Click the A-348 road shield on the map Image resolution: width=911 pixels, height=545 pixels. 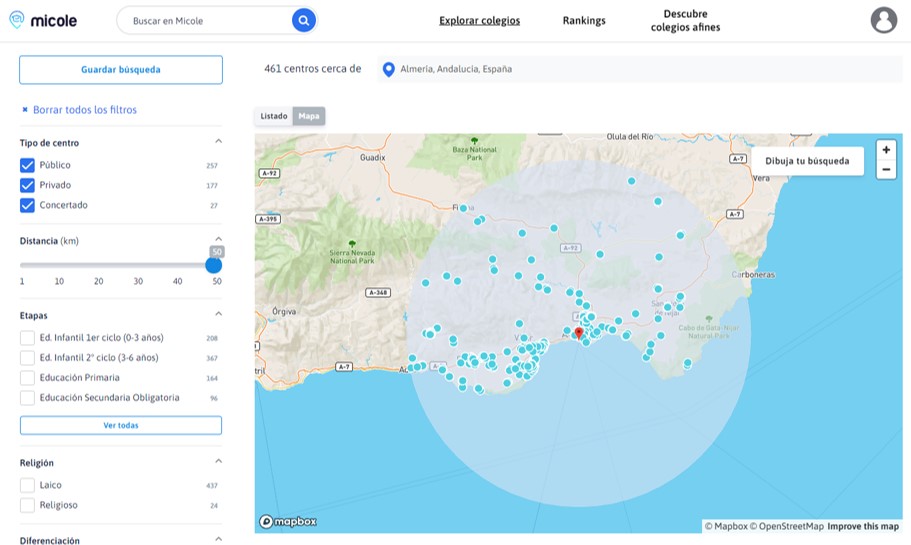[x=378, y=292]
